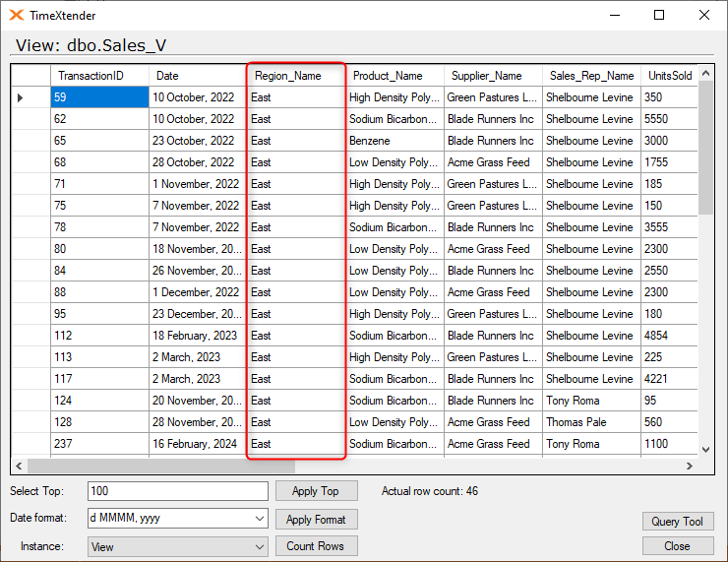Click the supplier cell in row 84
Image resolution: width=728 pixels, height=562 pixels.
[493, 271]
